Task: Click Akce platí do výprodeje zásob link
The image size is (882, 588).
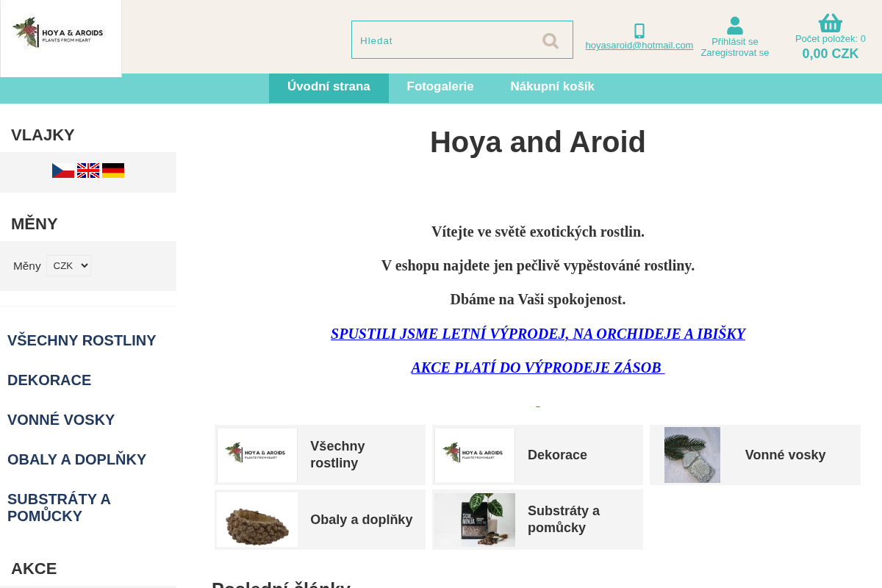Action: click(x=538, y=367)
